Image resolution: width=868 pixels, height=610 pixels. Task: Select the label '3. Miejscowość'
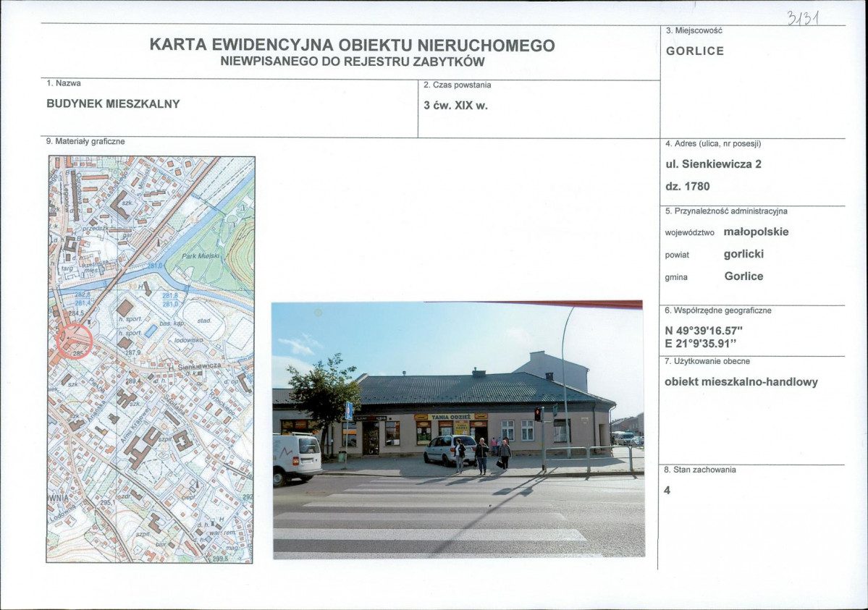pyautogui.click(x=694, y=31)
